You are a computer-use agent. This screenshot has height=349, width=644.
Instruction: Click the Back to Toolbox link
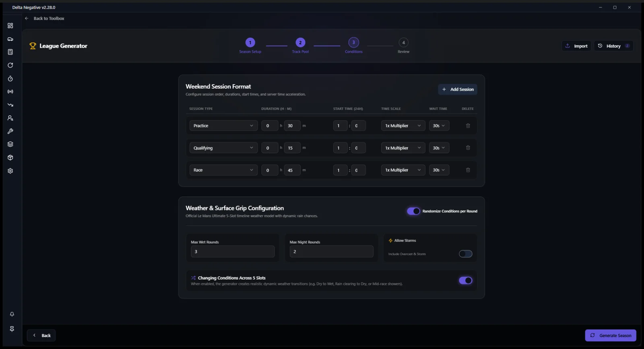coord(45,19)
